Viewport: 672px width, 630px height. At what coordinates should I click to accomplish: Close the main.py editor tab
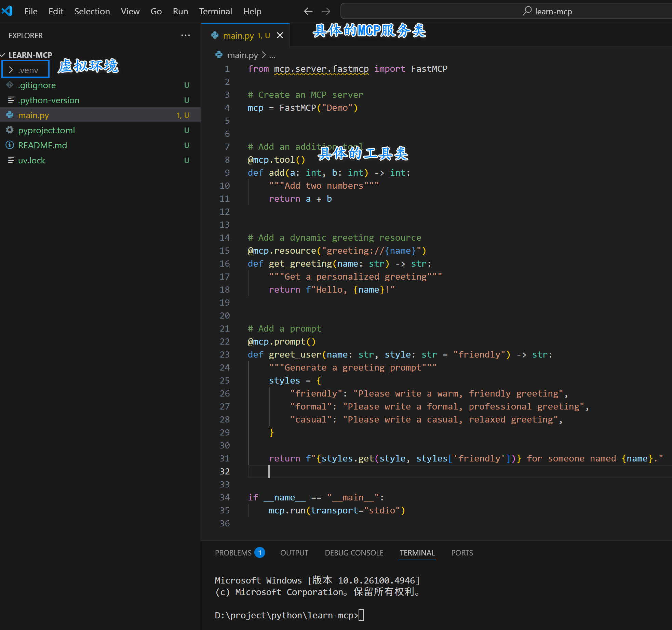(280, 35)
